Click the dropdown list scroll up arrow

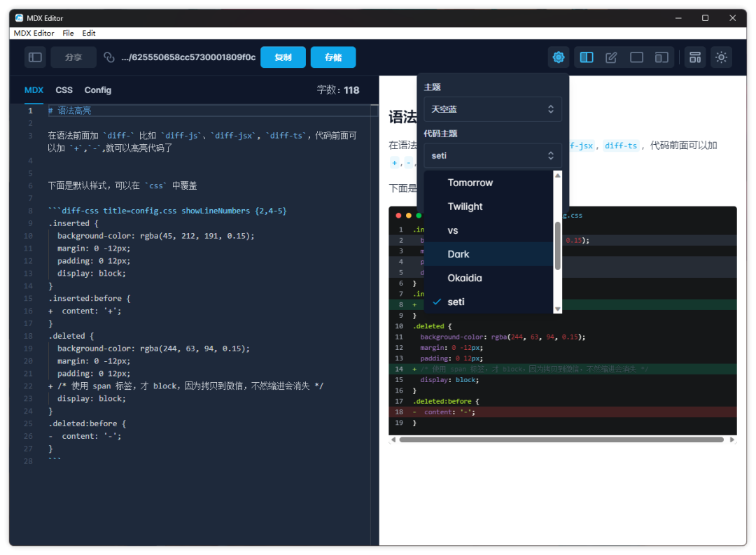click(x=557, y=176)
